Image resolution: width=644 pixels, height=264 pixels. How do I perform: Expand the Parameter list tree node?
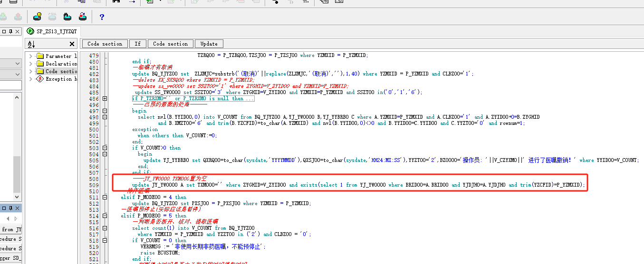tap(31, 56)
